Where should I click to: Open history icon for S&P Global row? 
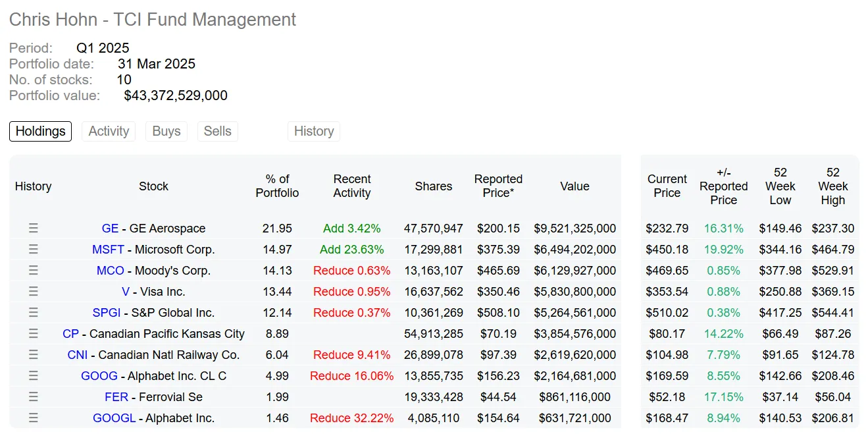coord(34,313)
